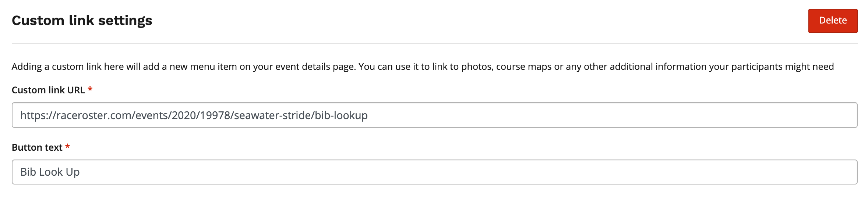Click the divider line below the heading

pos(434,44)
